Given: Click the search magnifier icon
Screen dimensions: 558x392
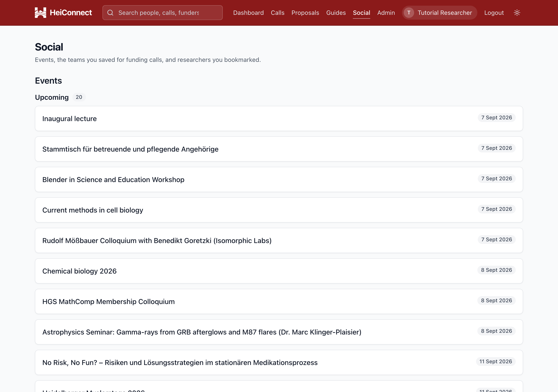Looking at the screenshot, I should coord(110,13).
